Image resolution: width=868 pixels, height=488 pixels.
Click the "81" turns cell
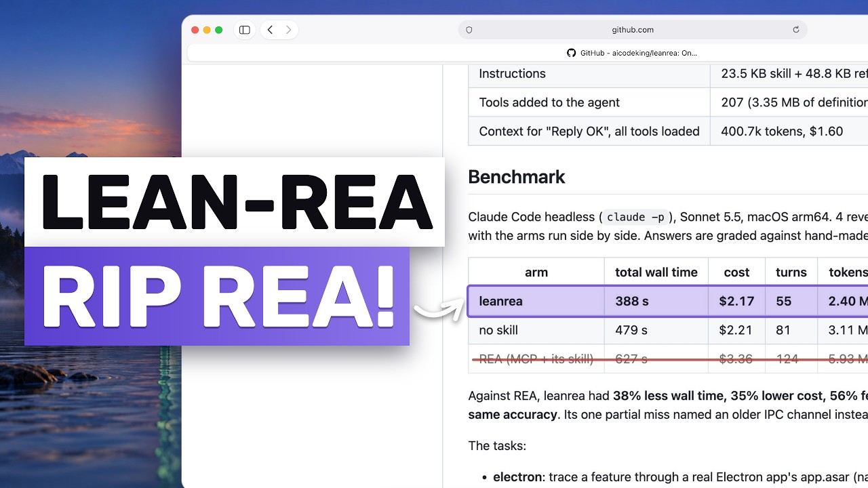point(791,330)
